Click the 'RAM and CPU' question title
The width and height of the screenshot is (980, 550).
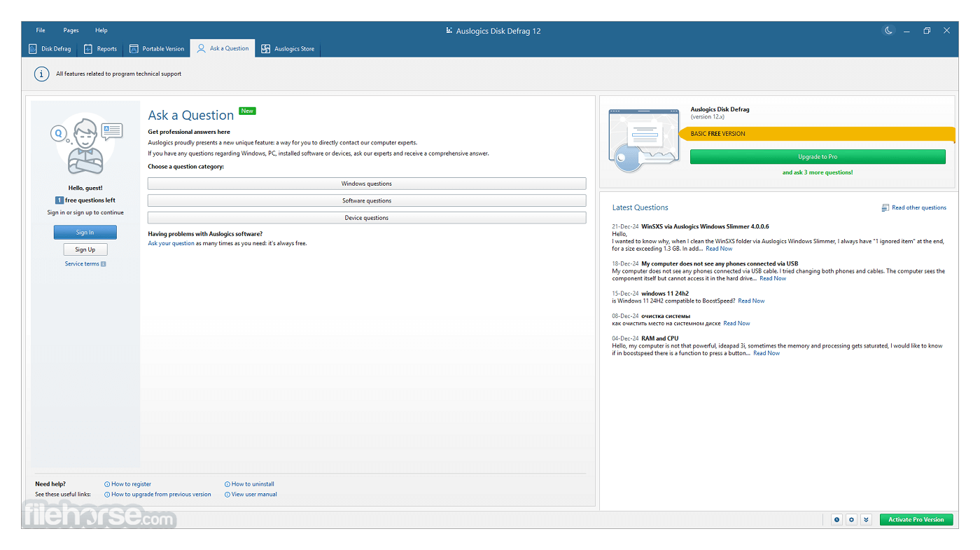659,339
